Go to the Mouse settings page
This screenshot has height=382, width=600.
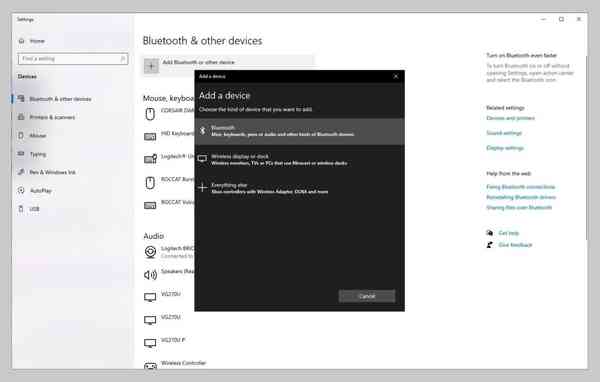(38, 135)
